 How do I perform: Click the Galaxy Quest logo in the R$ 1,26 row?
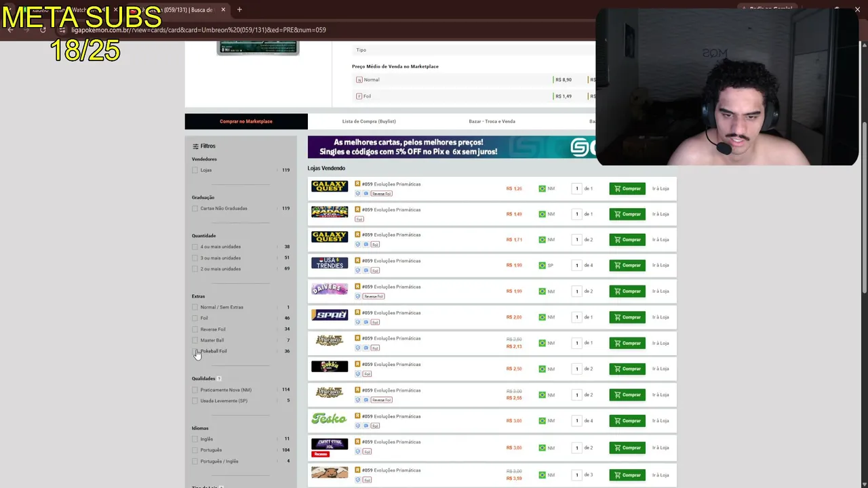pos(330,186)
